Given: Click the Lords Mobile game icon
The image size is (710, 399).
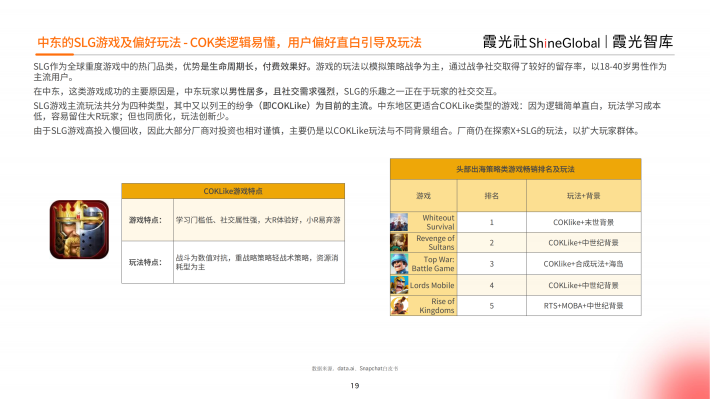Looking at the screenshot, I should 399,285.
